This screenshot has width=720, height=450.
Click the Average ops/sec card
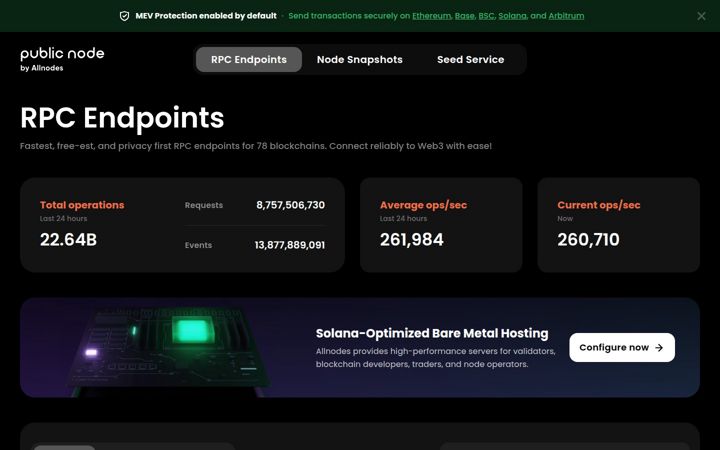(x=441, y=225)
